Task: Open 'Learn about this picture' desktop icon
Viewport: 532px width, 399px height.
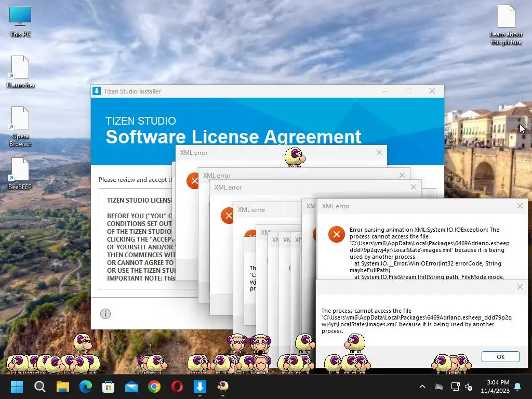Action: [506, 25]
